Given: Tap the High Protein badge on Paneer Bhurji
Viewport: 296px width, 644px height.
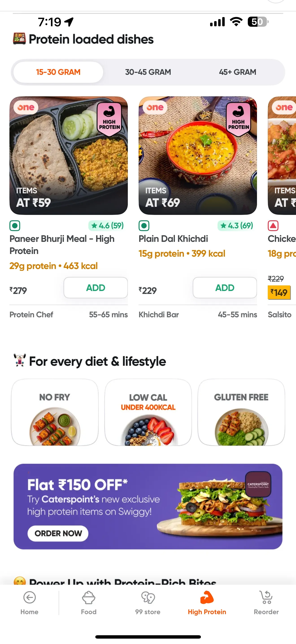Looking at the screenshot, I should click(x=109, y=119).
